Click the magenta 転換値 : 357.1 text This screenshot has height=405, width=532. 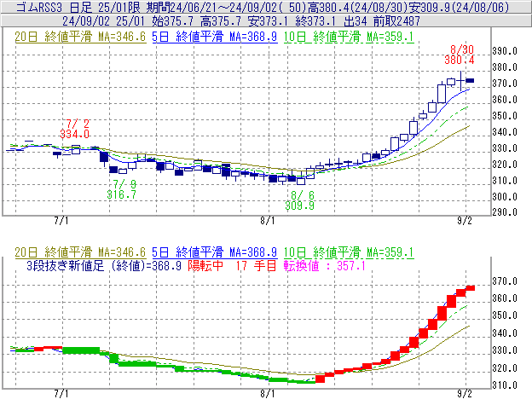click(x=324, y=265)
